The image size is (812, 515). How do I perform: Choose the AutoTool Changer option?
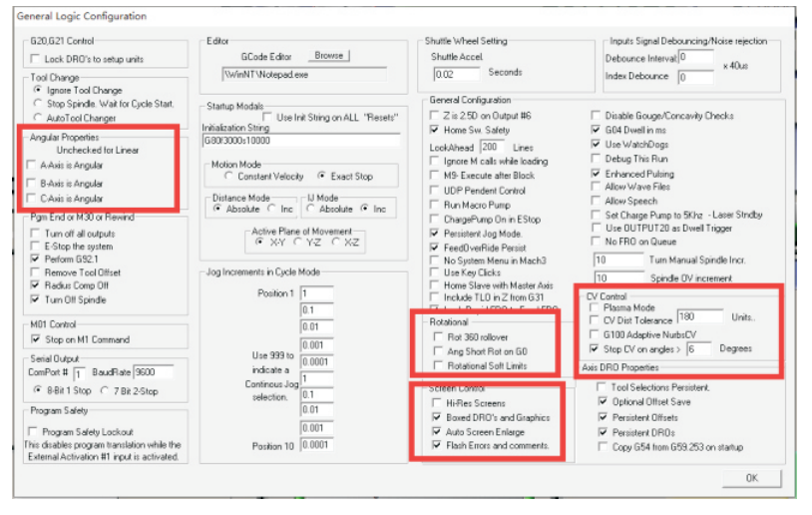(38, 118)
